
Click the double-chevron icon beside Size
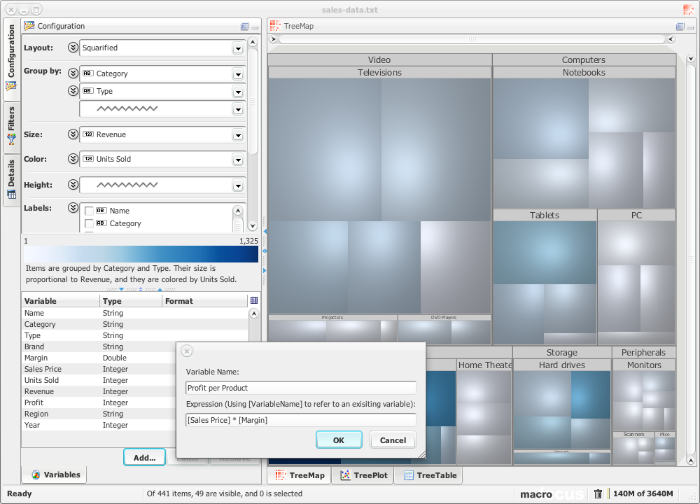73,134
